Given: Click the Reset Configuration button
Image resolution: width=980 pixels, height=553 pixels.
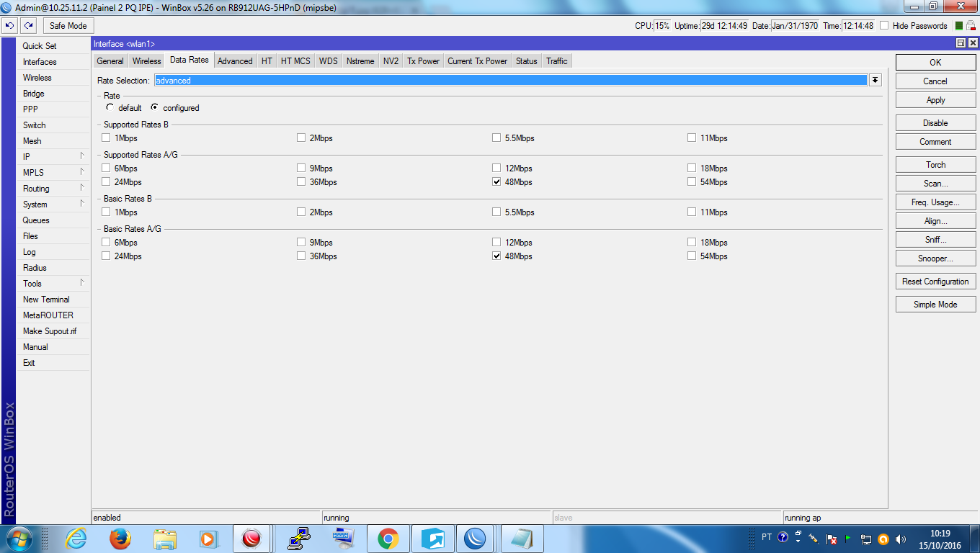Looking at the screenshot, I should [935, 282].
